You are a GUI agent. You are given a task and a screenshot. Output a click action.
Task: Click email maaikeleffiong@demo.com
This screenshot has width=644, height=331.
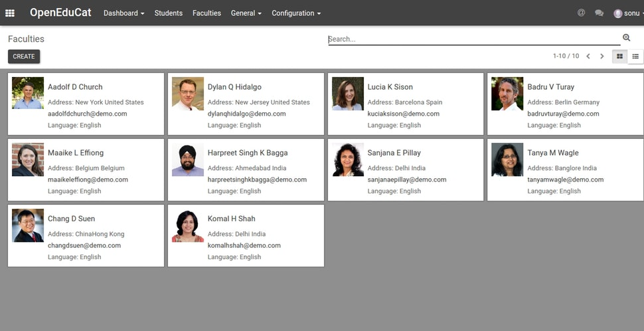[88, 179]
